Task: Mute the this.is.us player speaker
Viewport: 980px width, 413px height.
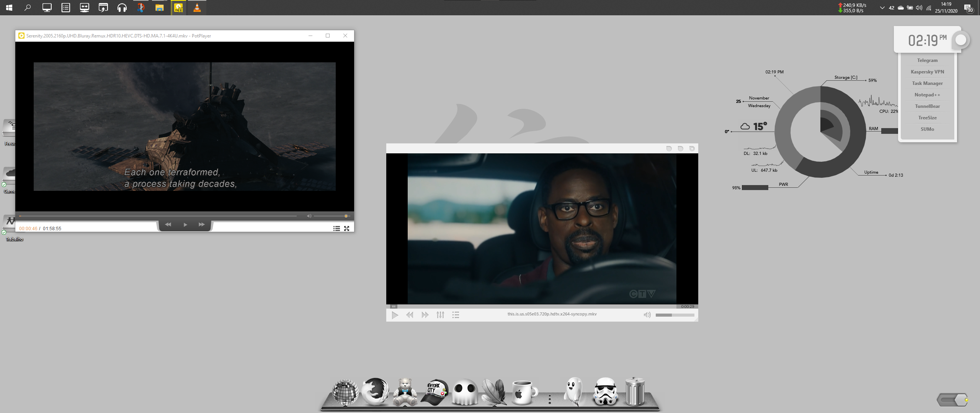Action: (x=647, y=315)
